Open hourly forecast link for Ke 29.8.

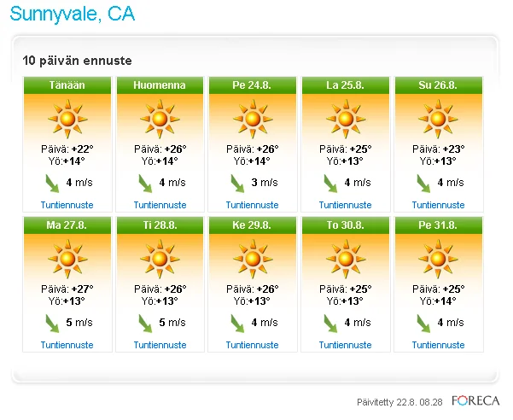click(x=252, y=345)
